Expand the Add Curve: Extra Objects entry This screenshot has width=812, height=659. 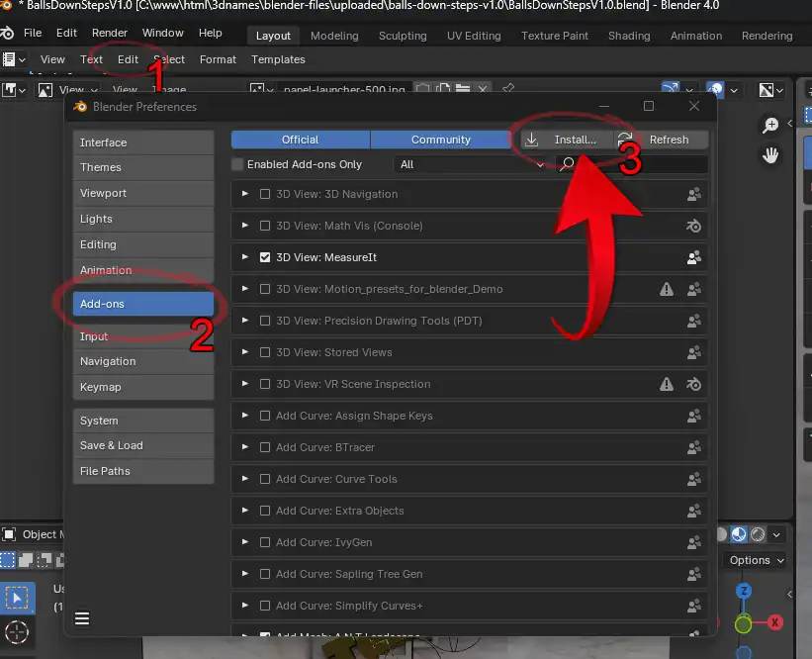click(x=245, y=510)
